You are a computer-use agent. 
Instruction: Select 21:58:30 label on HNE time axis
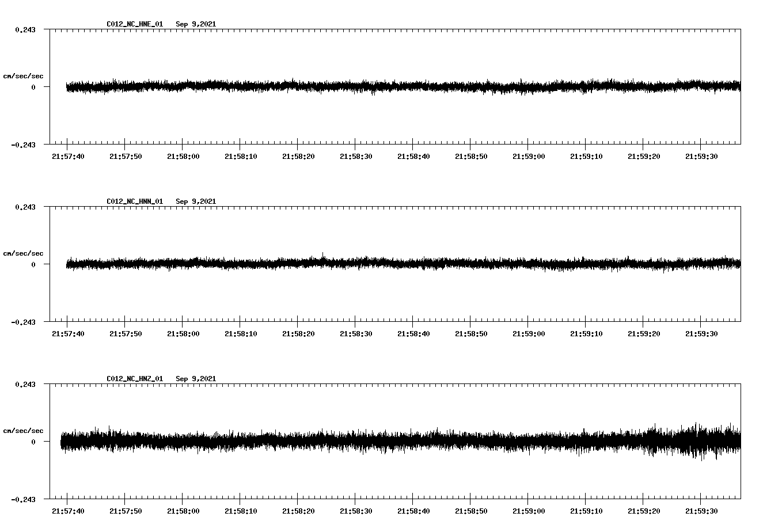click(356, 156)
